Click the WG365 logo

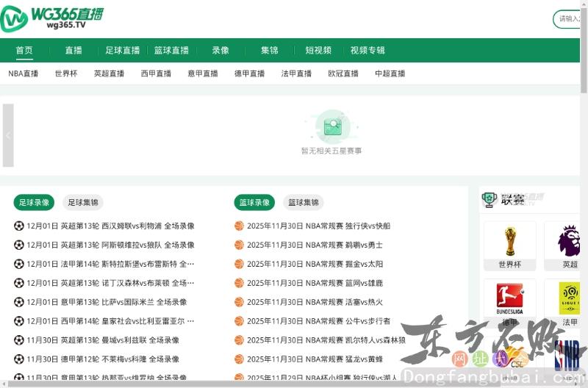click(51, 18)
